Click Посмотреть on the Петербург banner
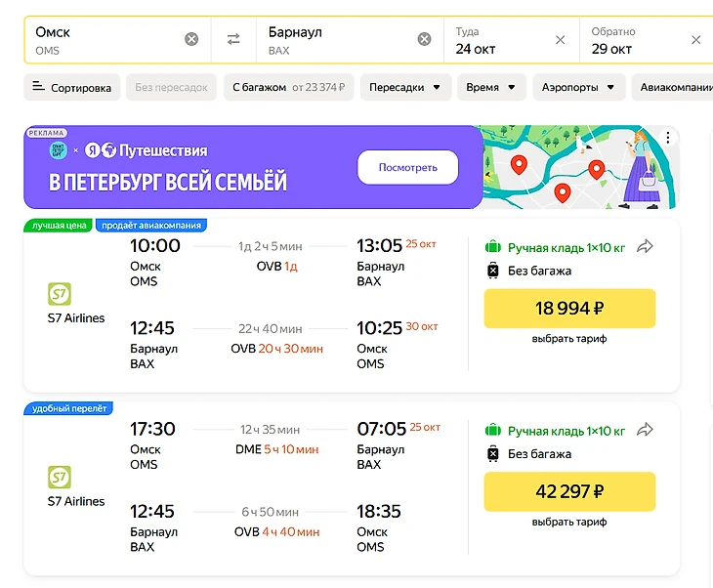 click(407, 167)
